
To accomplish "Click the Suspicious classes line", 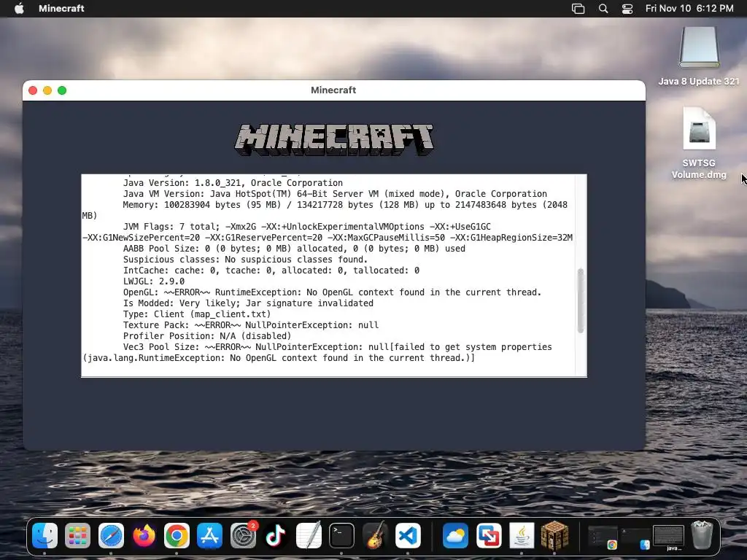I will click(x=245, y=260).
